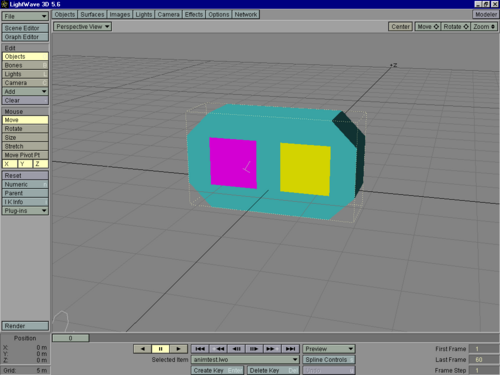500x375 pixels.
Task: Click the yellow square on the object
Action: (x=305, y=169)
